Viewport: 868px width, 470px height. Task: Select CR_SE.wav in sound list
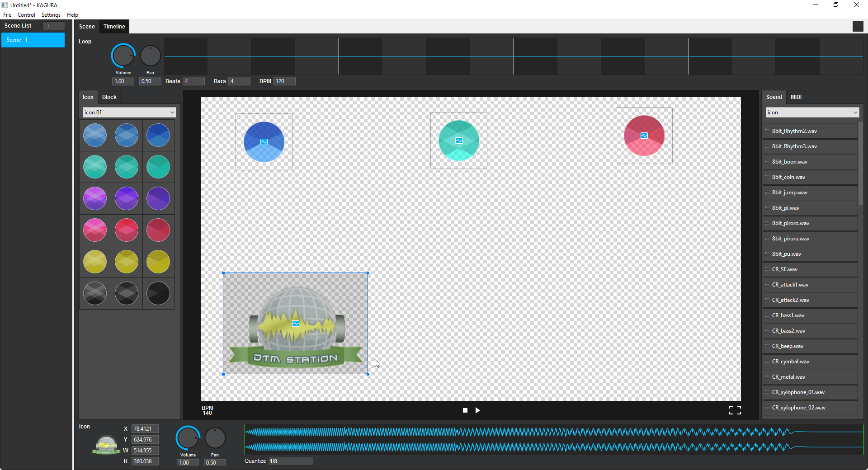[810, 269]
